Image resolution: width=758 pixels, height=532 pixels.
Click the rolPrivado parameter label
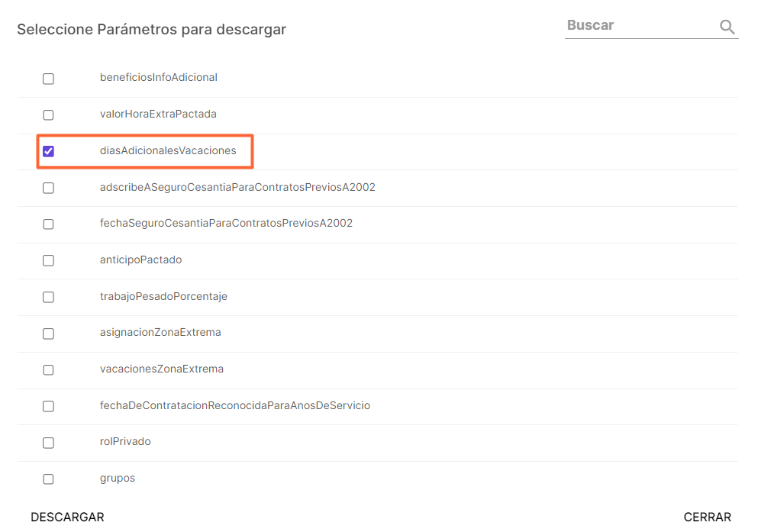pyautogui.click(x=124, y=441)
